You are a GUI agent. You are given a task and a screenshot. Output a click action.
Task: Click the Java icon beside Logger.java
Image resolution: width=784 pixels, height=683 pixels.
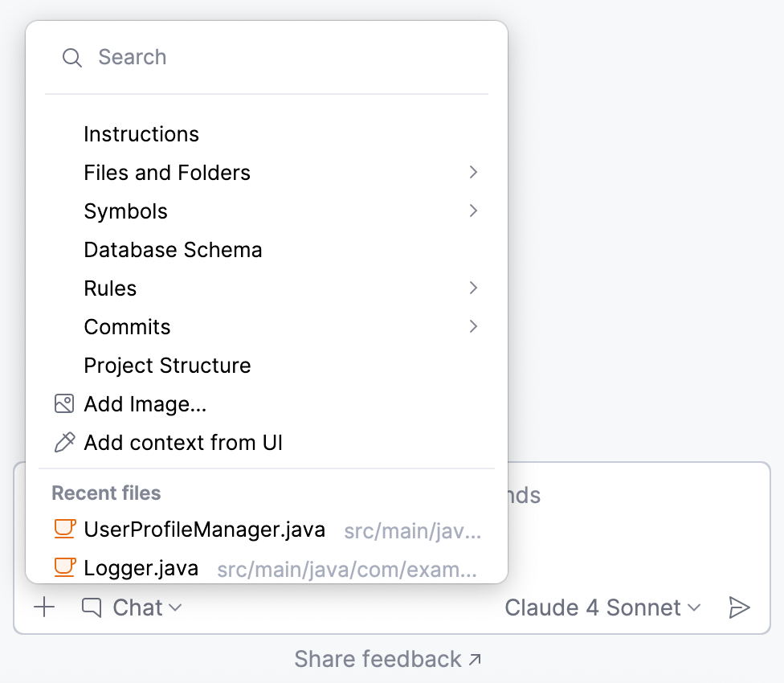[65, 567]
